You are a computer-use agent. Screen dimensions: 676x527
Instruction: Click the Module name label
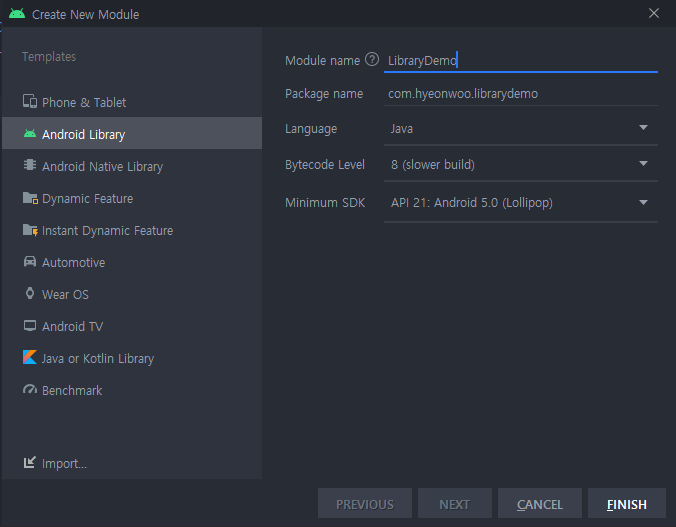pyautogui.click(x=322, y=61)
